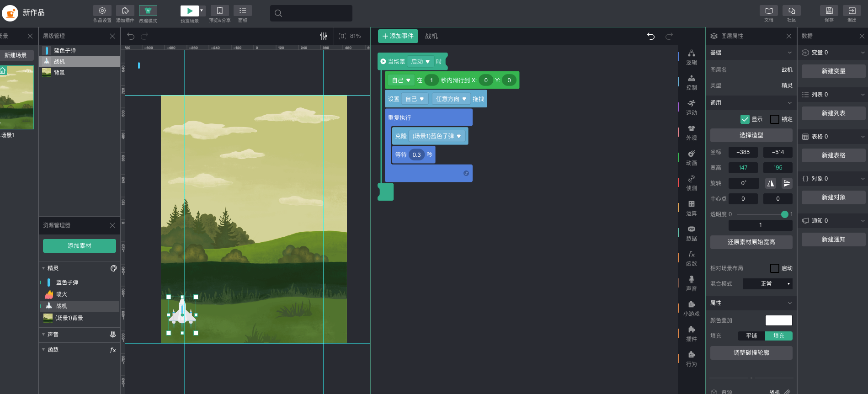
Task: Select 填充 fill option
Action: [x=779, y=336]
